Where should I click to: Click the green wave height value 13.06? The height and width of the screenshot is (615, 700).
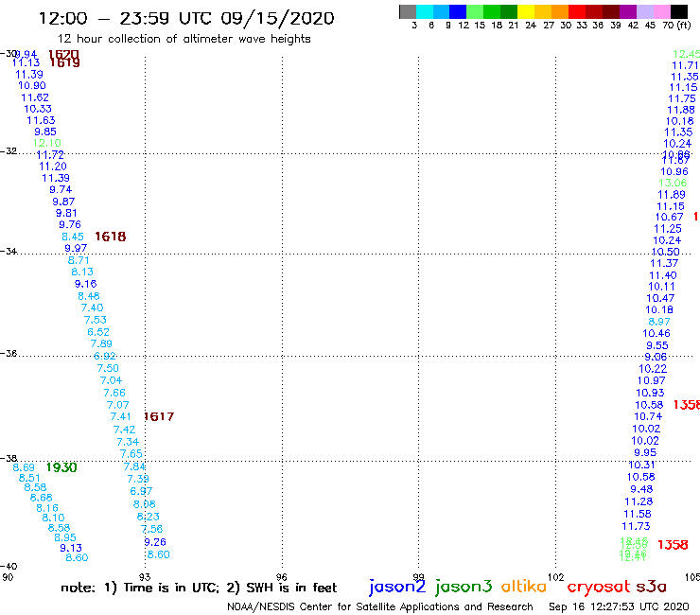click(673, 183)
